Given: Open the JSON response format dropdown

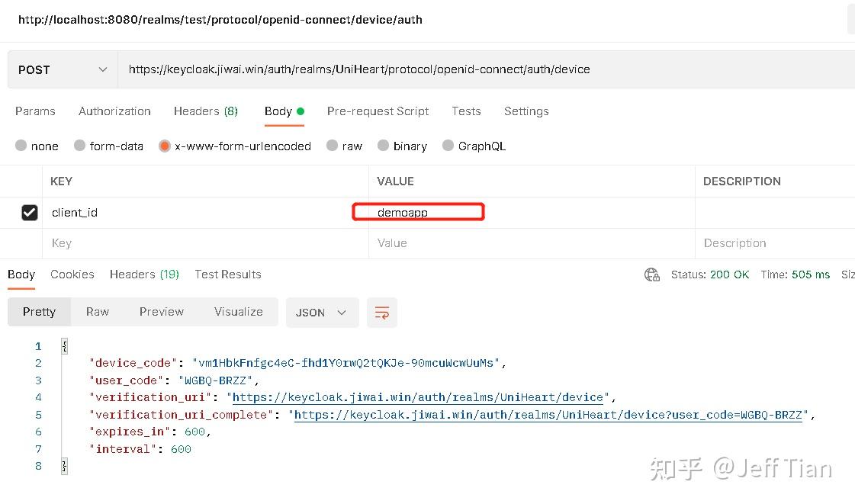Looking at the screenshot, I should pos(322,312).
